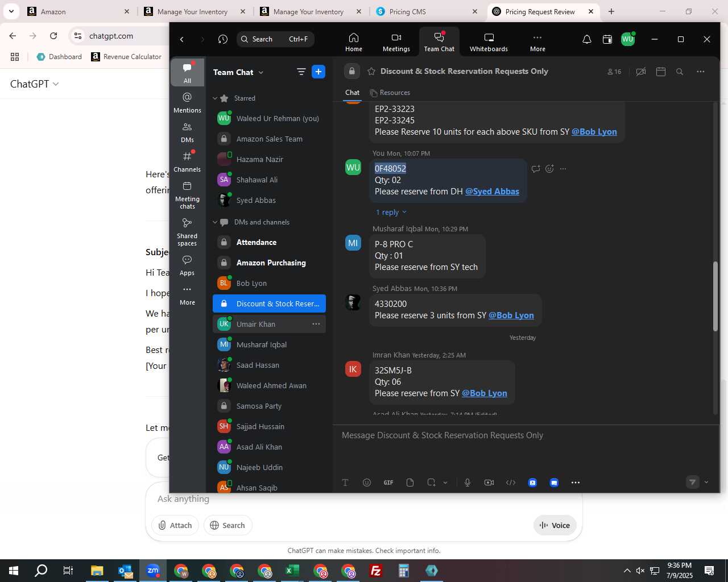Image resolution: width=728 pixels, height=582 pixels.
Task: Collapse the Starred section
Action: coord(215,98)
